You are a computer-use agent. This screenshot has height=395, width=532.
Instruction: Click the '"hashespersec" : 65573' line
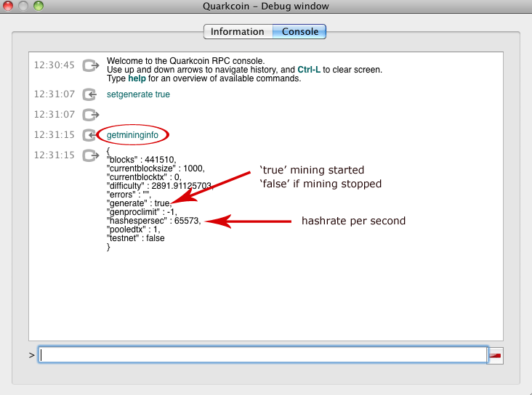click(x=154, y=221)
